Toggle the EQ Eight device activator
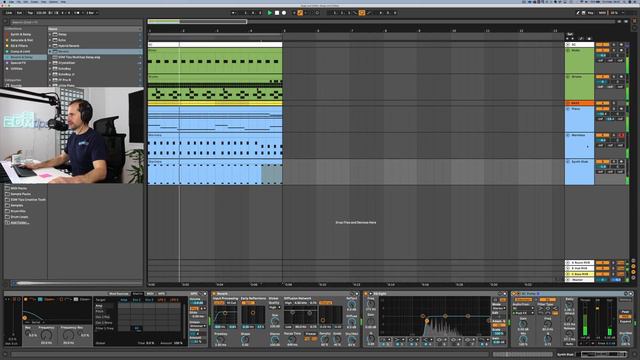Image resolution: width=640 pixels, height=360 pixels. coord(366,294)
